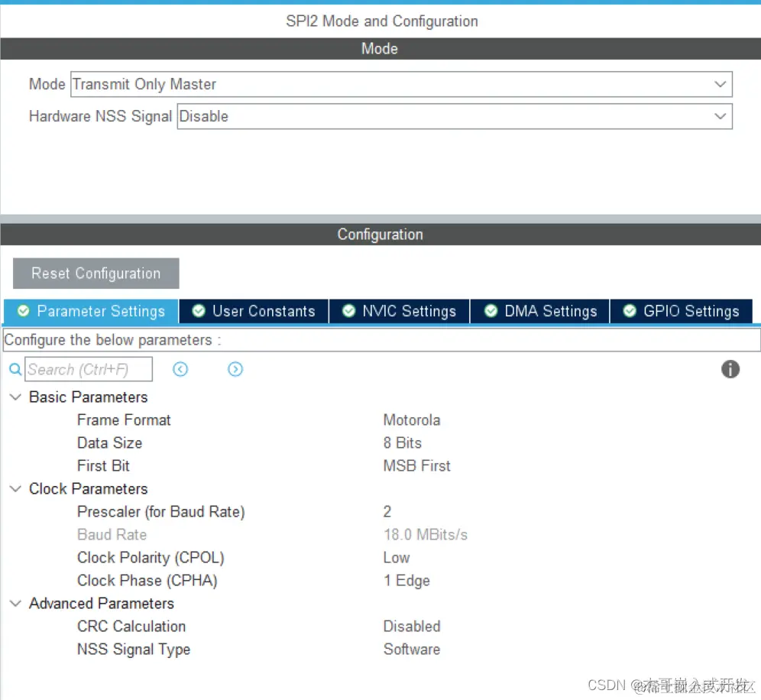Open the GPIO Settings tab
This screenshot has height=700, width=761.
point(682,311)
